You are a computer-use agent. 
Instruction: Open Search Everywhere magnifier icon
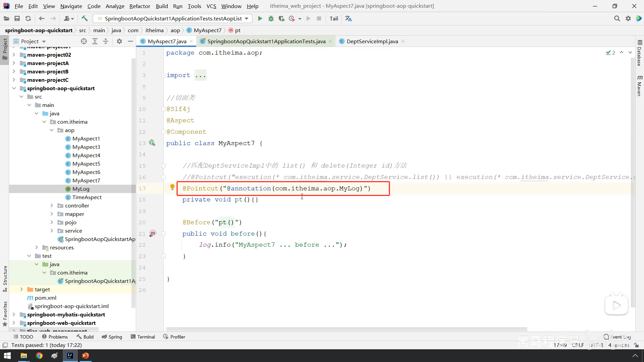coord(617,19)
